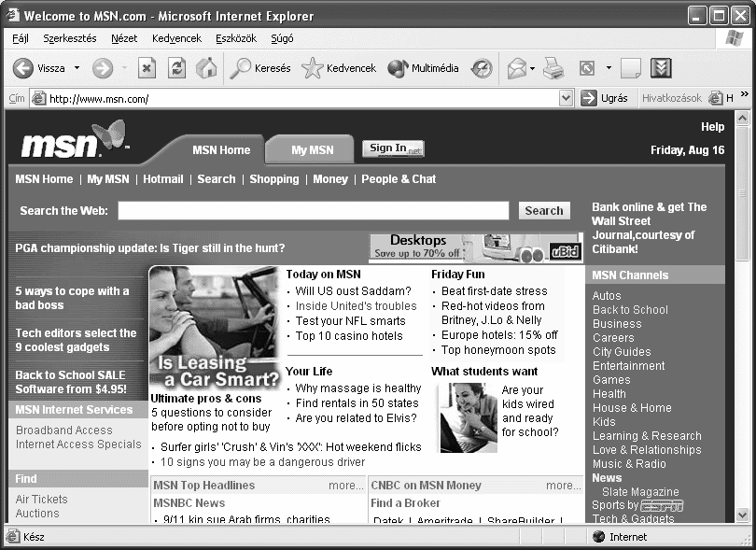
Task: Click the Windows flag logo throbber
Action: [x=734, y=38]
